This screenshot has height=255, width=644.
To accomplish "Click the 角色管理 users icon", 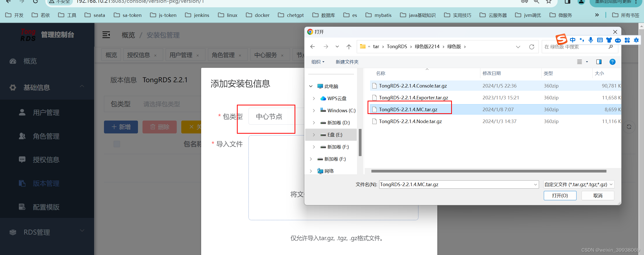I will click(x=22, y=136).
